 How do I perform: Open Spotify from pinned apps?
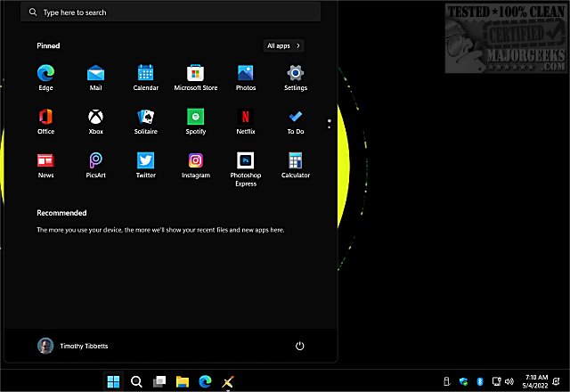195,118
